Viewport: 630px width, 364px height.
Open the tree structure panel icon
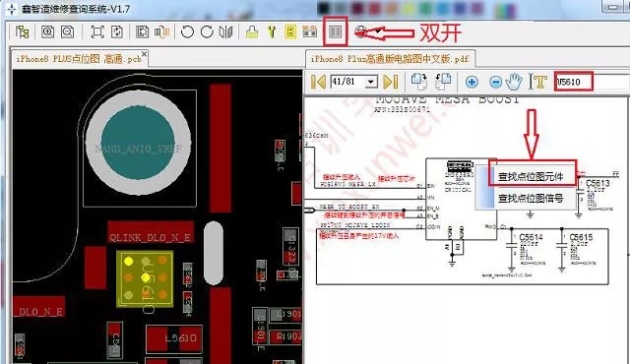(22, 31)
